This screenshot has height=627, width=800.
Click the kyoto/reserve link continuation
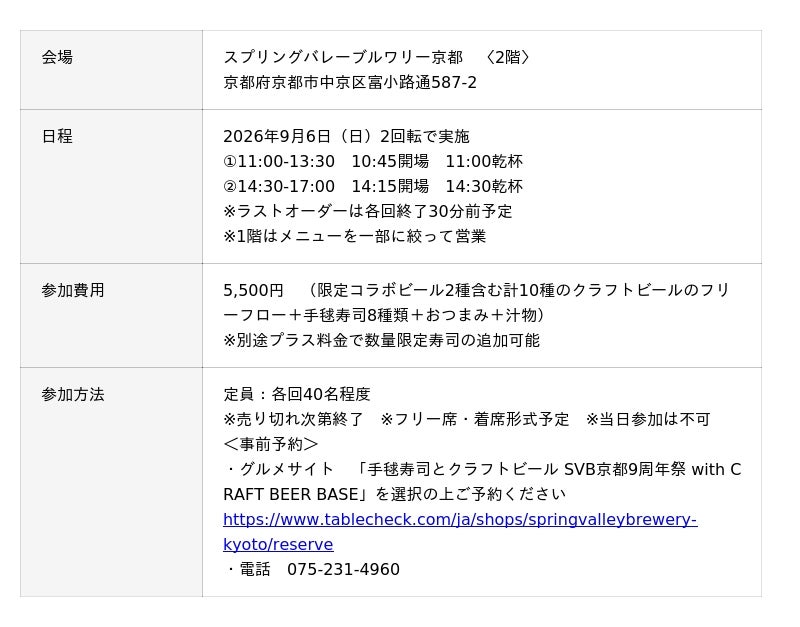tap(278, 544)
